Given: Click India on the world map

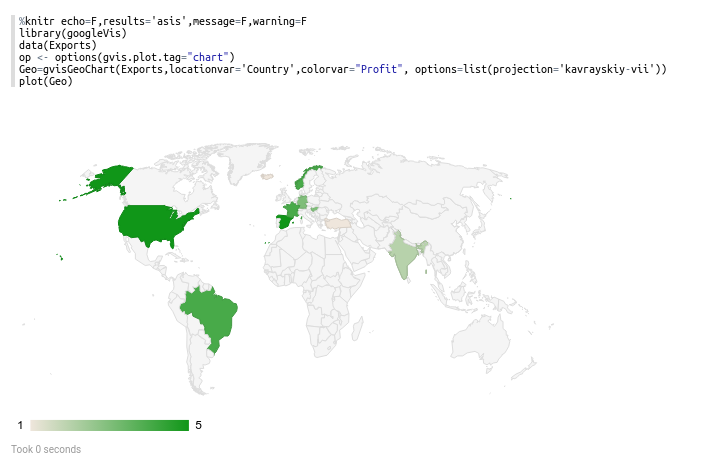Looking at the screenshot, I should pyautogui.click(x=405, y=256).
